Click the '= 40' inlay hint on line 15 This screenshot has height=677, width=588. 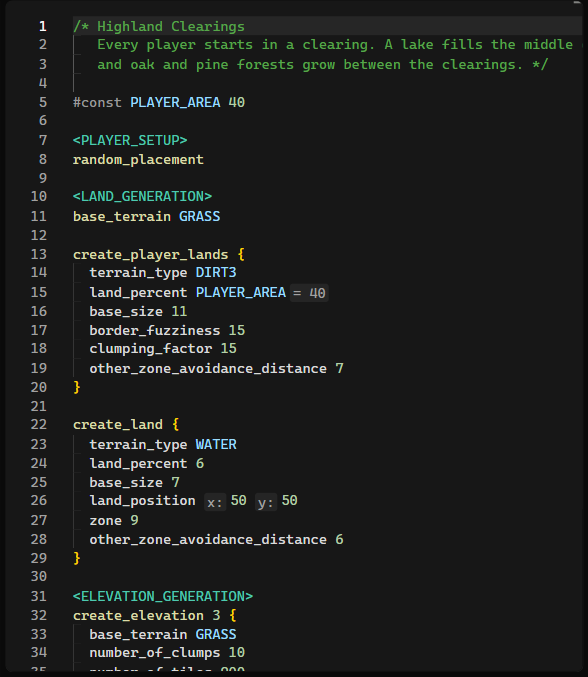point(309,293)
